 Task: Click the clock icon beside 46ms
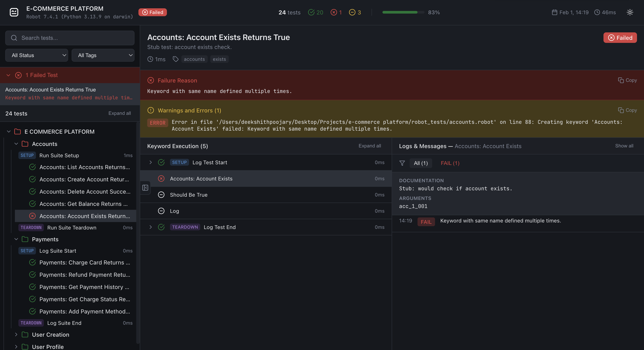coord(597,12)
